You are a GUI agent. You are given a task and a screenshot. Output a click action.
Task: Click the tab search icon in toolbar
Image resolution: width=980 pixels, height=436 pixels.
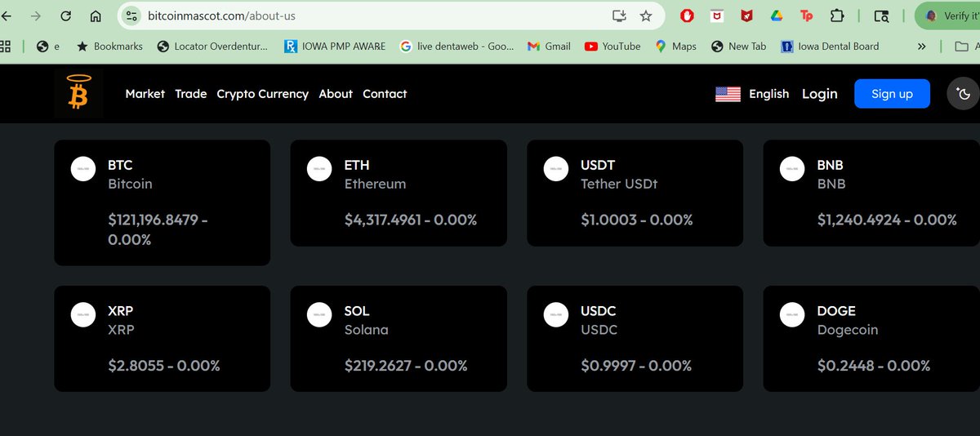(880, 16)
